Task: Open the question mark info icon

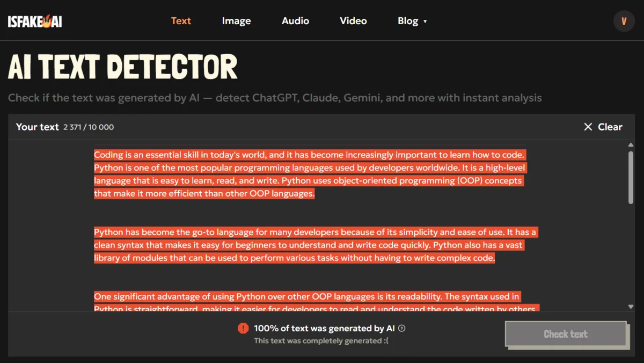Action: [401, 328]
